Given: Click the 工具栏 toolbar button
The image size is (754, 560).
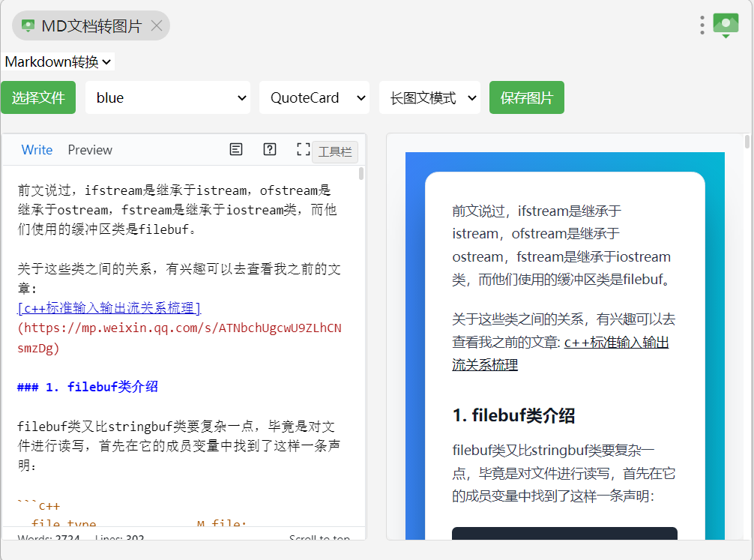Looking at the screenshot, I should click(335, 152).
